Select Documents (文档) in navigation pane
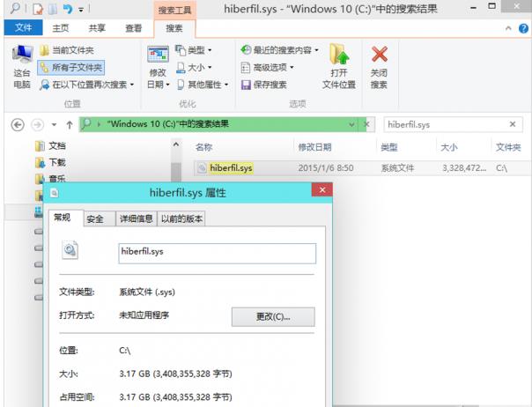532x407 pixels. point(51,146)
